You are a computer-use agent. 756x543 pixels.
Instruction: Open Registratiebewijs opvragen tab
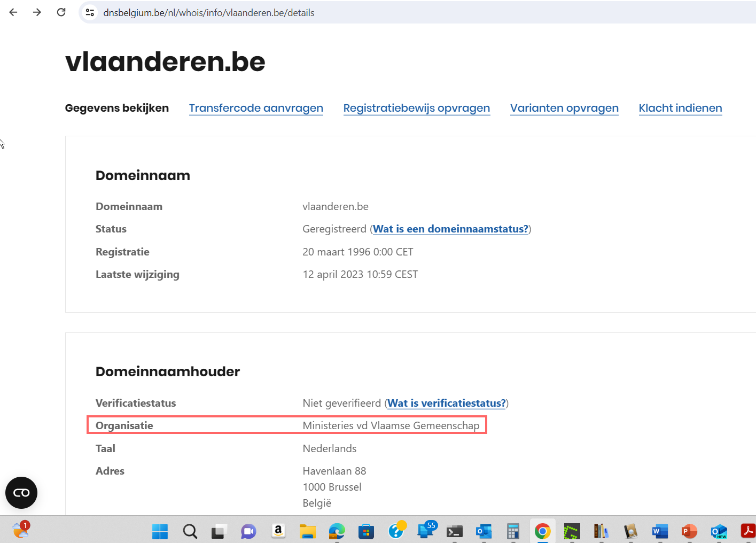click(416, 108)
